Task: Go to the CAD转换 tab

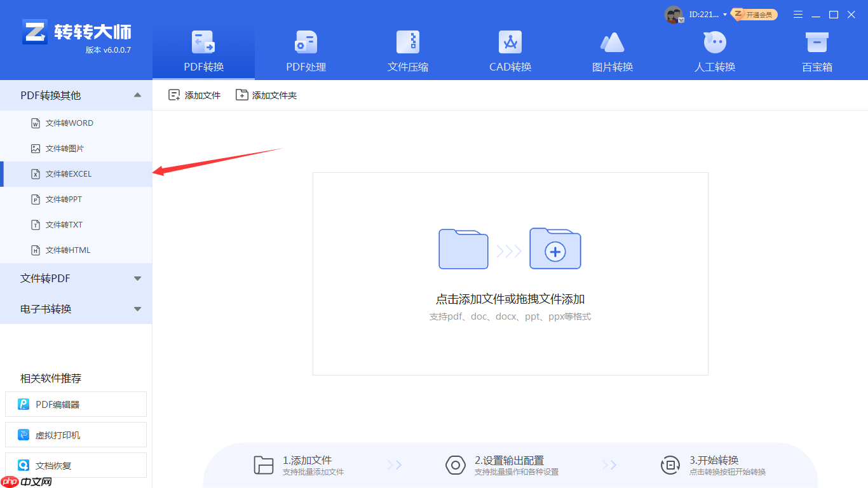Action: click(510, 51)
